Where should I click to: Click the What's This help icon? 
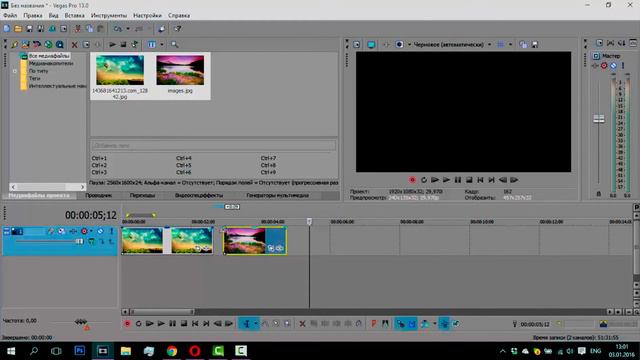pyautogui.click(x=178, y=29)
